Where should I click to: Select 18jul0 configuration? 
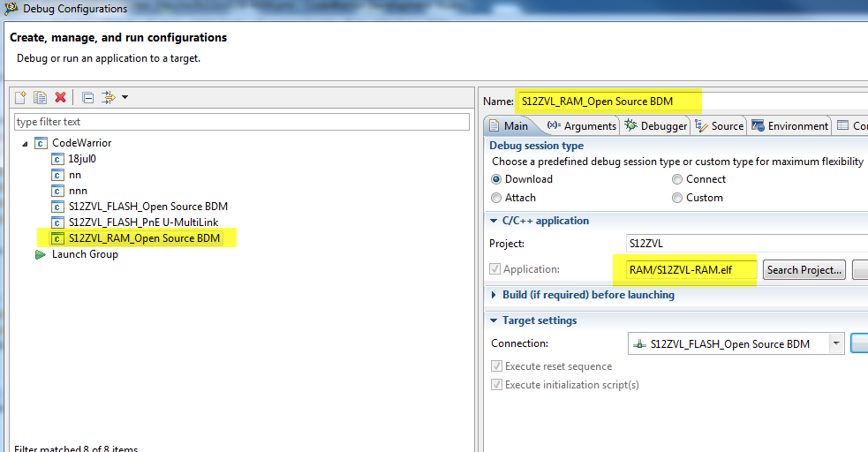click(82, 159)
